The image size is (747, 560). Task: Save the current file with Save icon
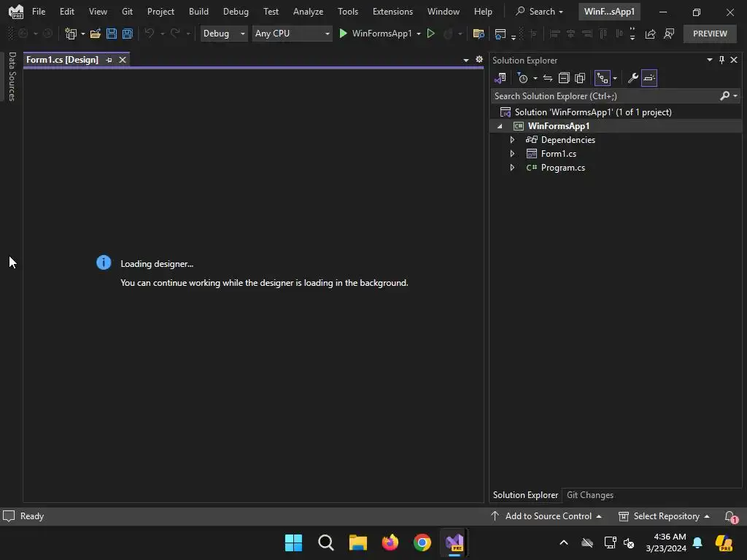tap(112, 34)
